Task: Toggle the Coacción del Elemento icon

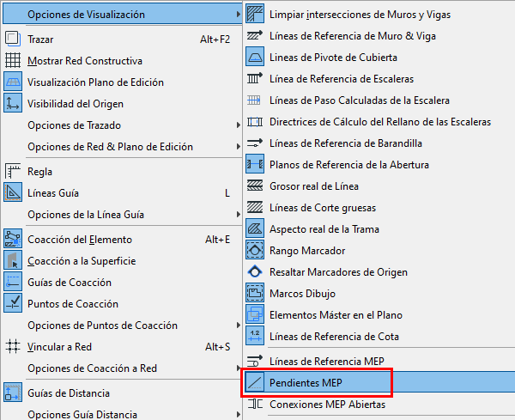Action: coord(13,240)
